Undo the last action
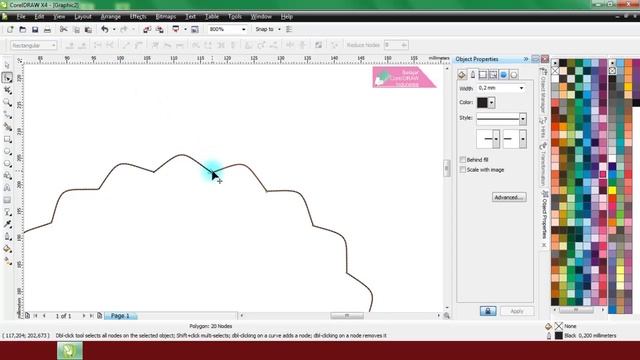 105,29
